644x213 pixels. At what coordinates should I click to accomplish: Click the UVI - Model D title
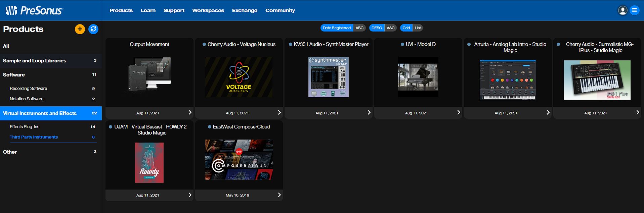(421, 44)
